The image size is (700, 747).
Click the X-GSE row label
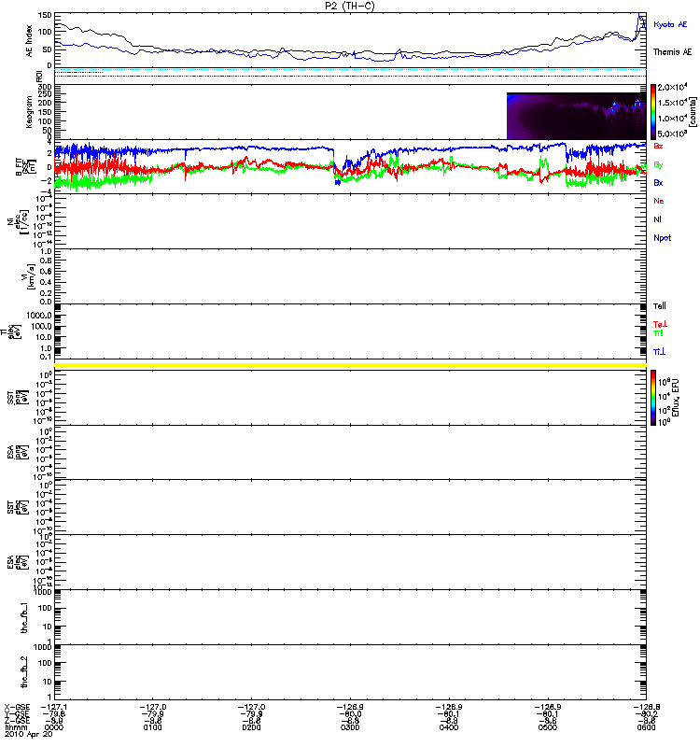(x=17, y=707)
